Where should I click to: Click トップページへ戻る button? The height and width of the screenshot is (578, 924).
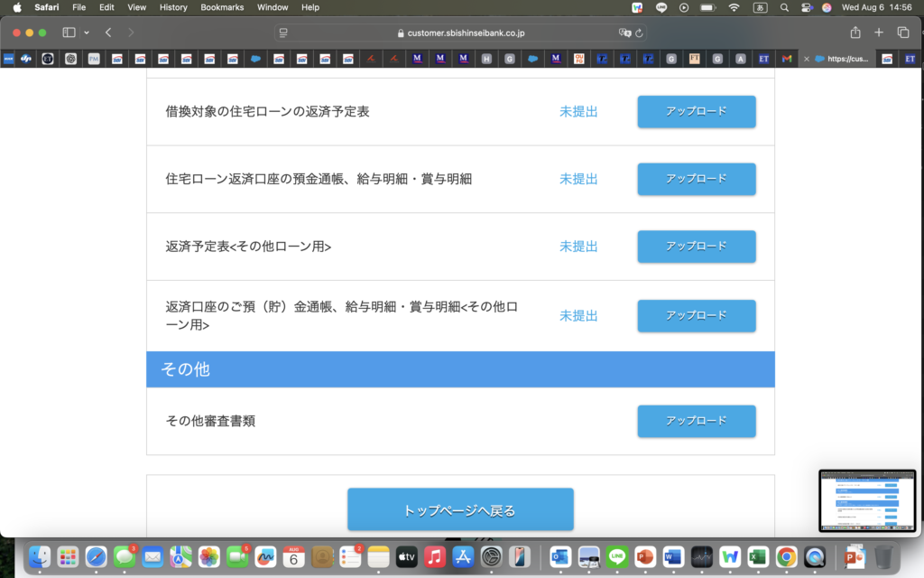[460, 510]
